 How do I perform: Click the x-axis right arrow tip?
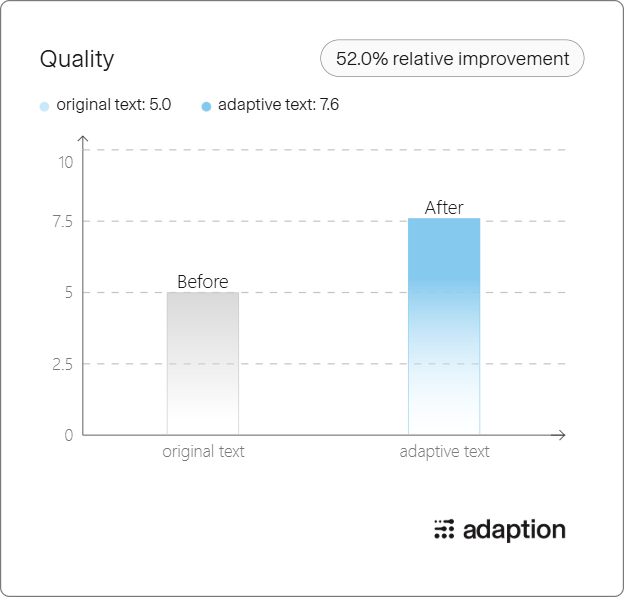[563, 435]
